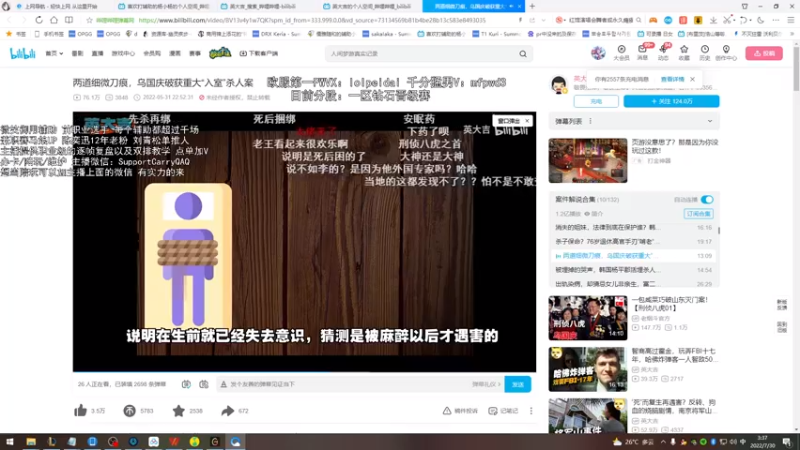Open 番剧 in bilibili navigation

pos(77,53)
